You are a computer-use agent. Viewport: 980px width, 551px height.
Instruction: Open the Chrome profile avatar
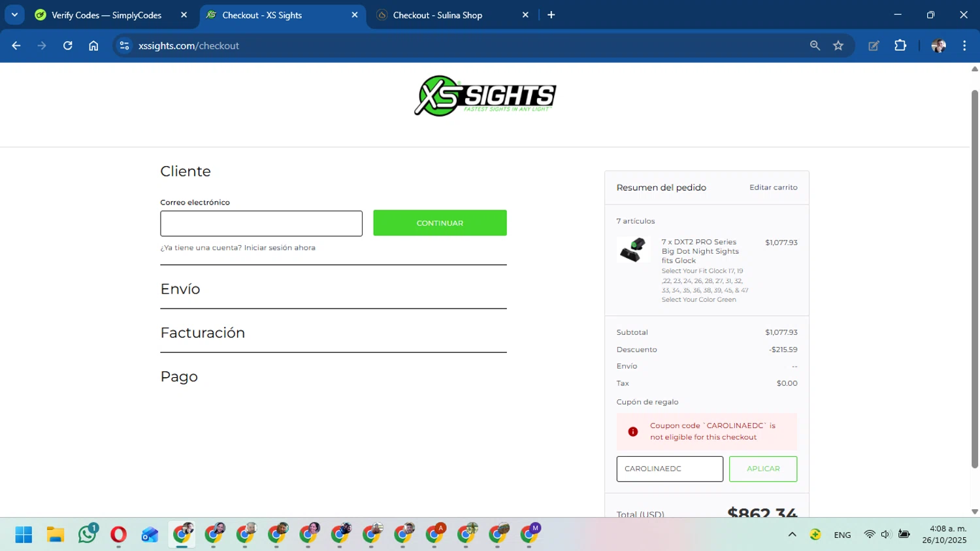tap(939, 46)
